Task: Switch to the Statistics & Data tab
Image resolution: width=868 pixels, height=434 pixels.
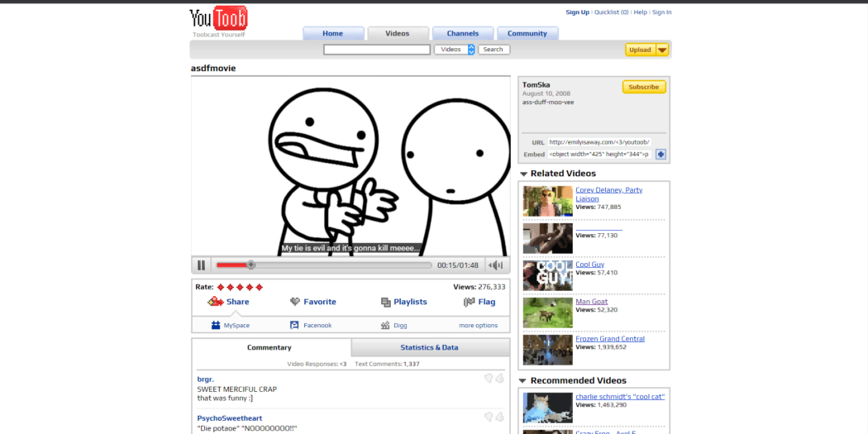Action: [x=429, y=348]
